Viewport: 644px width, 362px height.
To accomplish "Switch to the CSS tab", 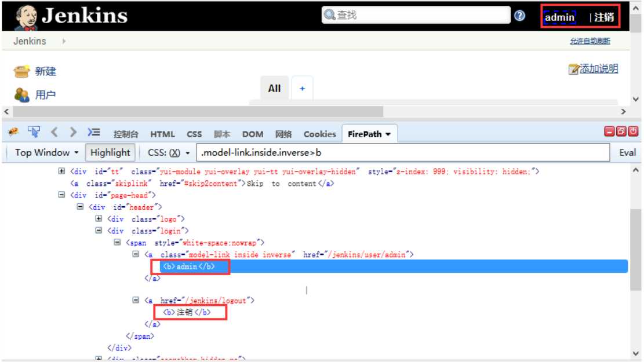I will point(194,134).
